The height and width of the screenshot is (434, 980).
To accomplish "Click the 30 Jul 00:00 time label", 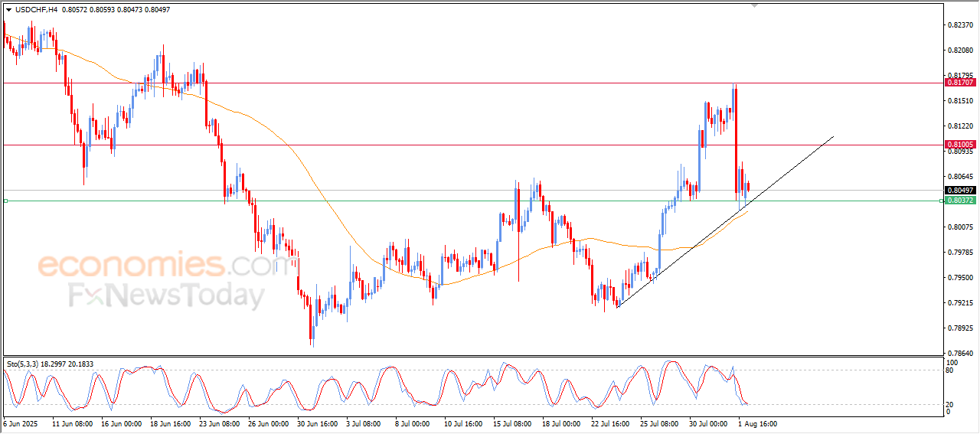I will click(708, 423).
